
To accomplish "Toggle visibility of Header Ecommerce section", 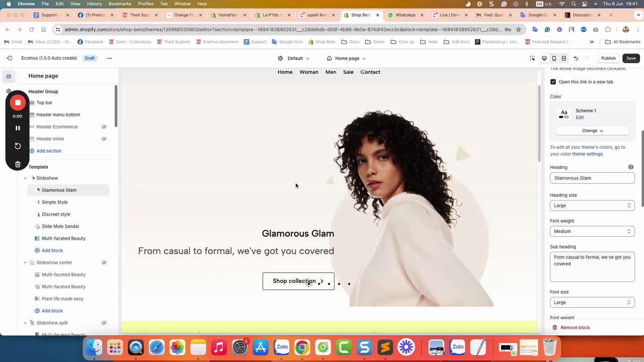I will coord(104,127).
